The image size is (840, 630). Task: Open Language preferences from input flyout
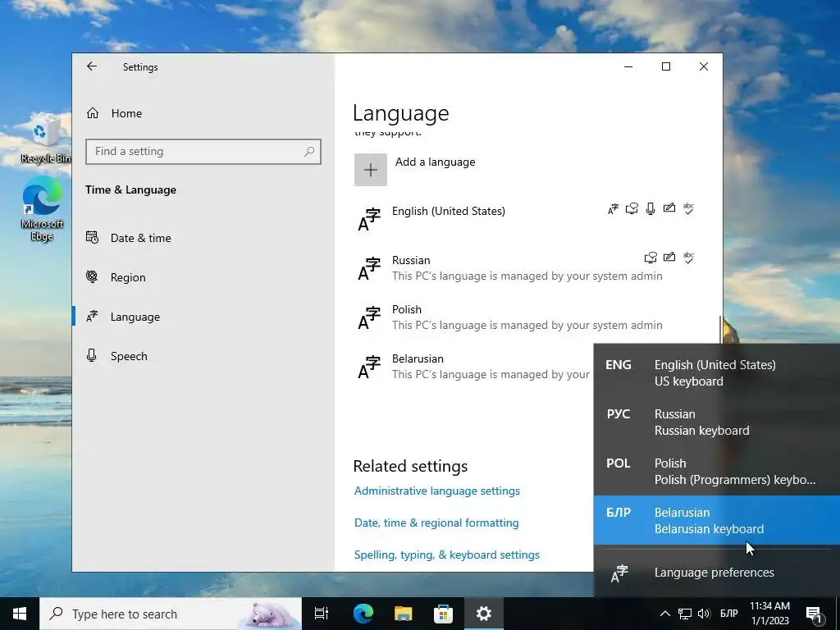pyautogui.click(x=717, y=573)
